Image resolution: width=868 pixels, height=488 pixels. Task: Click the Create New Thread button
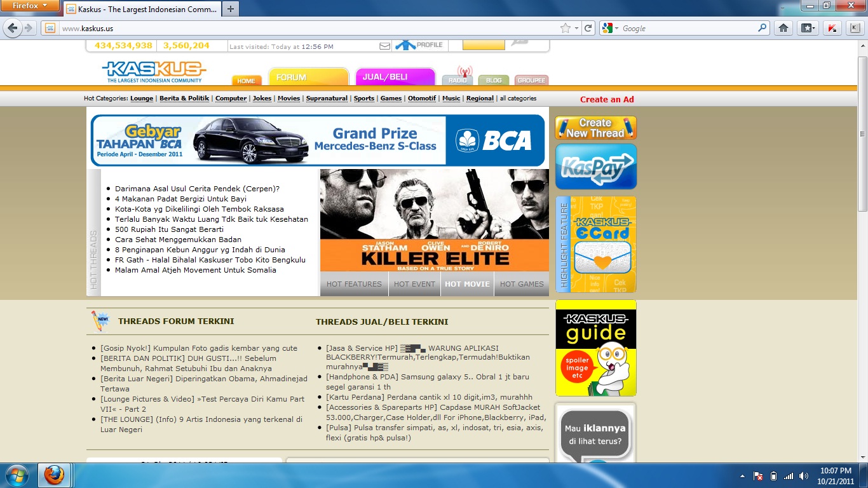(595, 128)
